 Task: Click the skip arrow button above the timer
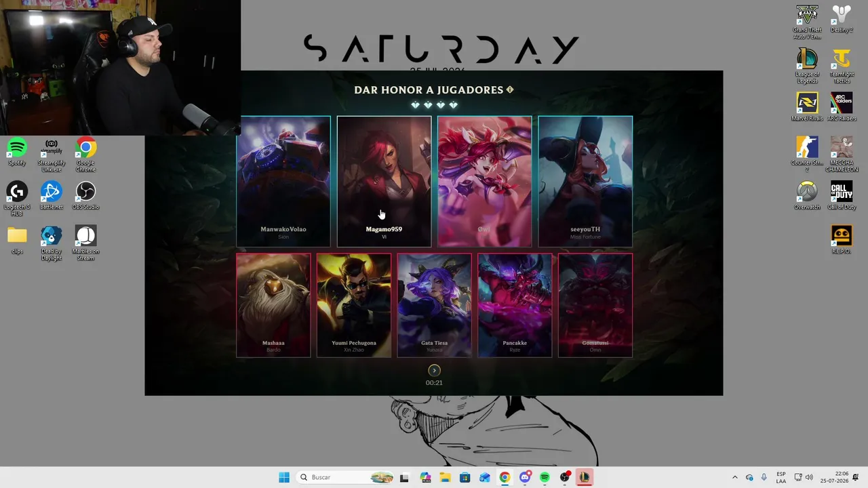(434, 370)
